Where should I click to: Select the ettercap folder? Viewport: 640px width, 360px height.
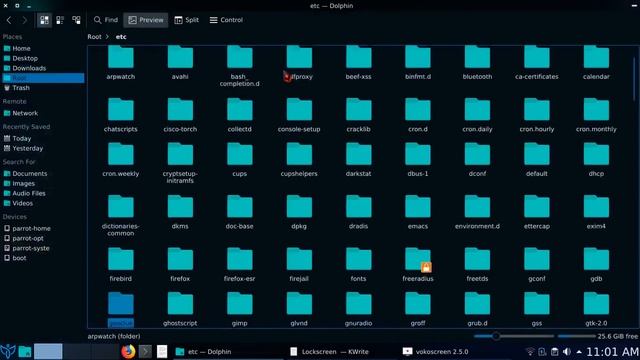point(537,212)
